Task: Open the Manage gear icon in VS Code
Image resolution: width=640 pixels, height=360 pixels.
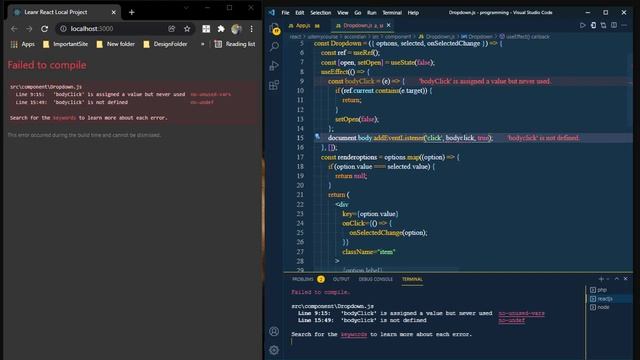Action: [274, 350]
